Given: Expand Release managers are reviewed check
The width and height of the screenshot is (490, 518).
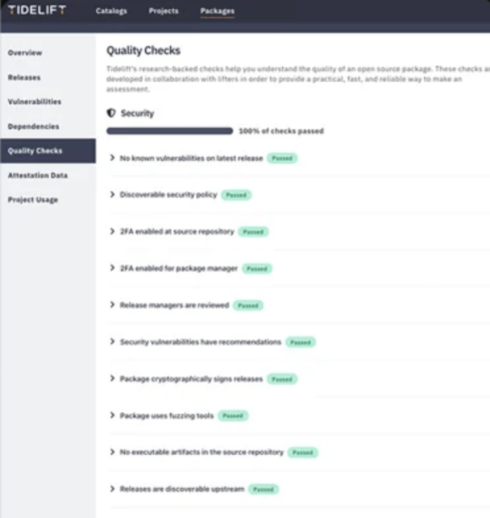Looking at the screenshot, I should (x=112, y=305).
